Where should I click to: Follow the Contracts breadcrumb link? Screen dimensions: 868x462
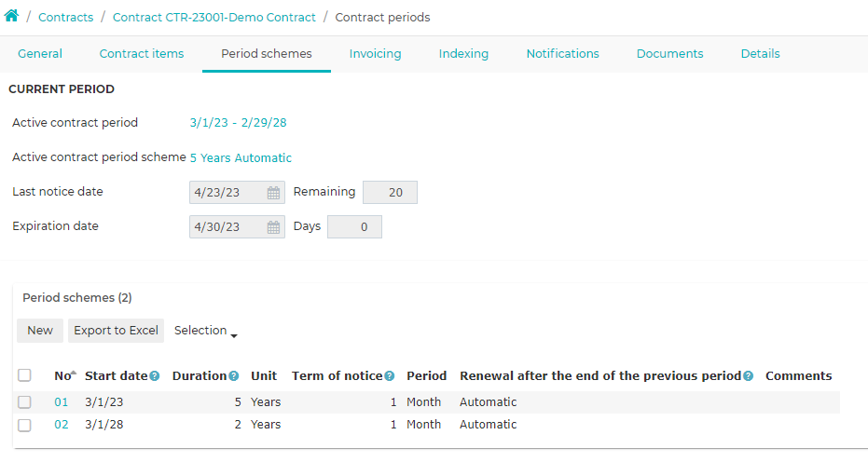(66, 17)
